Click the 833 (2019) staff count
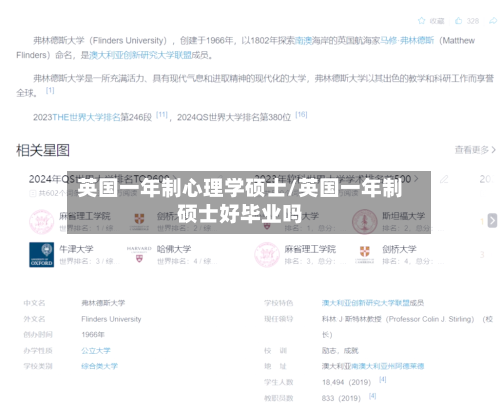 click(x=341, y=398)
